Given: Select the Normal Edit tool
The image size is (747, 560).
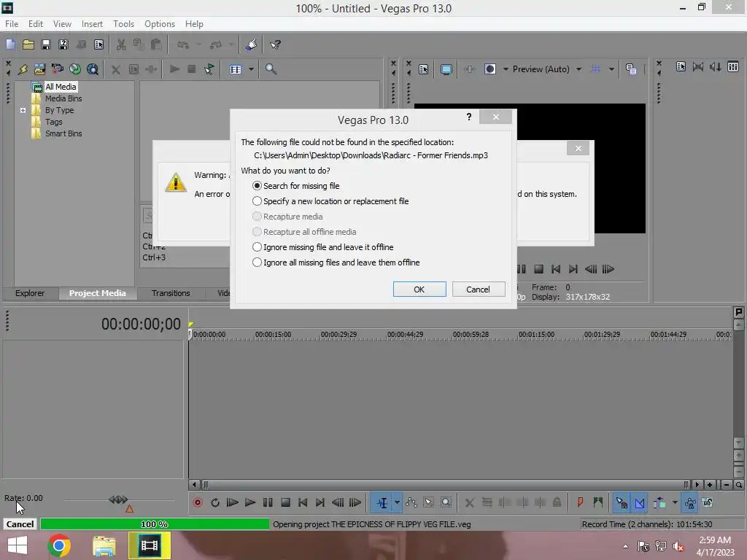Looking at the screenshot, I should (382, 502).
